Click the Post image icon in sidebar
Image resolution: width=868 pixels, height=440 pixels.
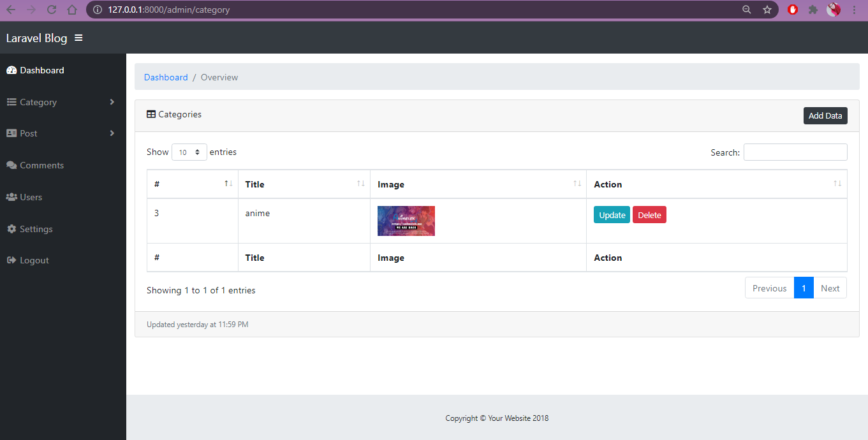(11, 133)
